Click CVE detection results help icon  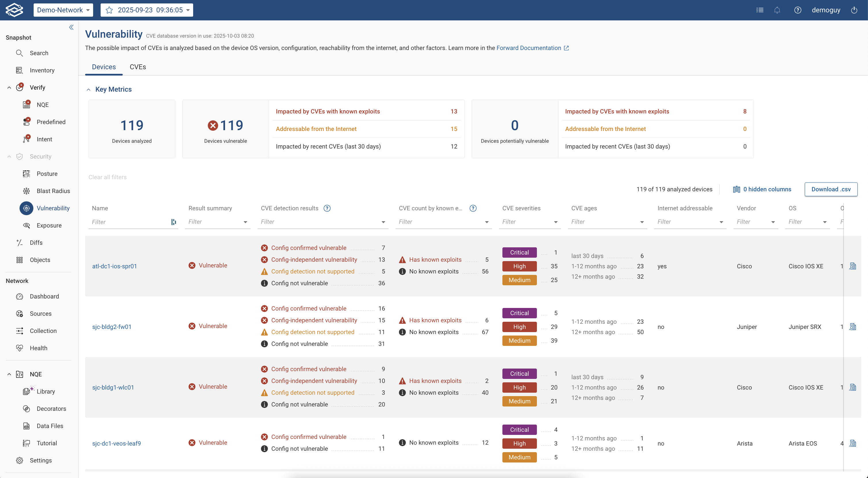point(327,208)
